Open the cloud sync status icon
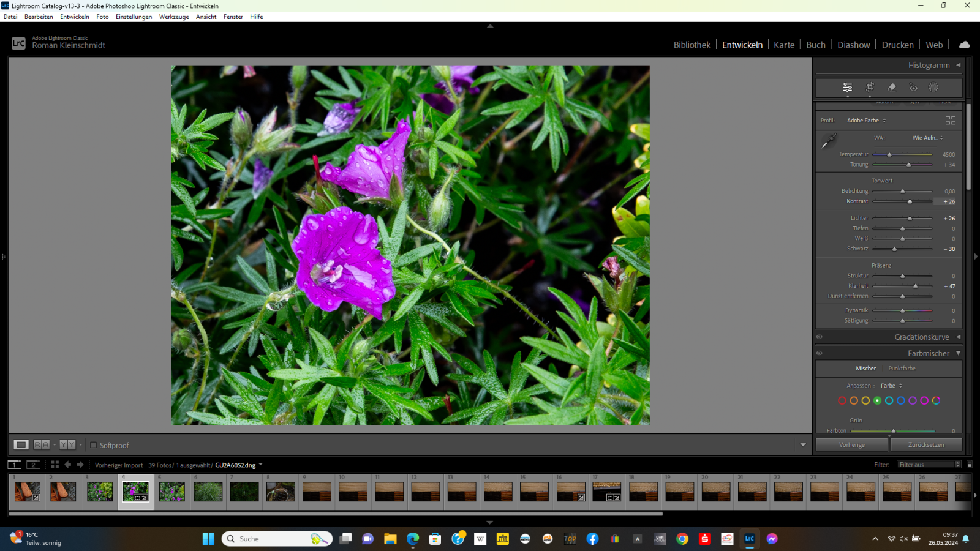This screenshot has width=980, height=551. click(x=964, y=45)
